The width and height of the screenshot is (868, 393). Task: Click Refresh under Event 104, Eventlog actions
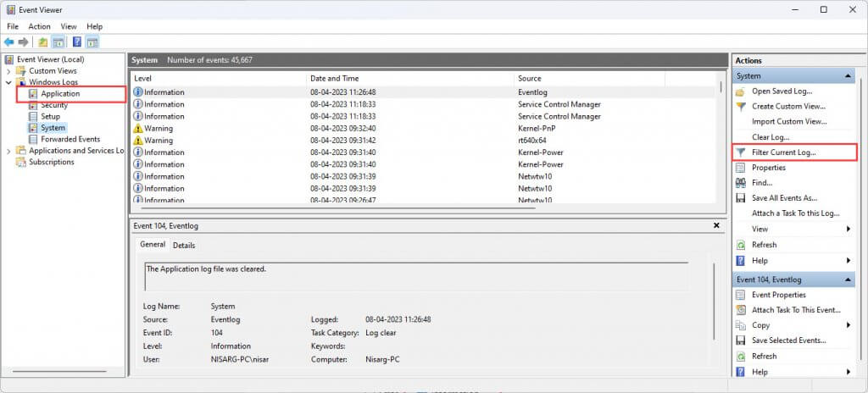click(x=764, y=356)
